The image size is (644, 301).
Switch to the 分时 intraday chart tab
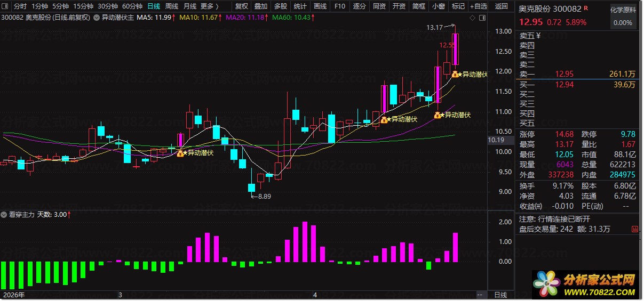20,6
